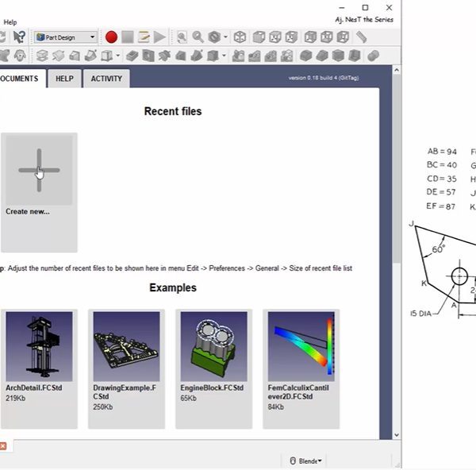Image resolution: width=476 pixels, height=470 pixels.
Task: Click the measure distance ruler icon
Action: [361, 37]
